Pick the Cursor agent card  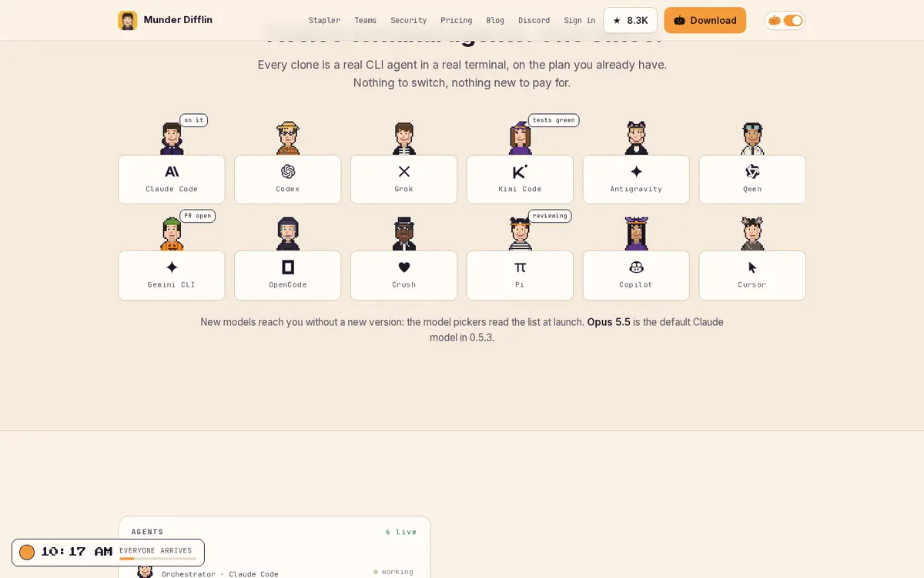(x=752, y=275)
